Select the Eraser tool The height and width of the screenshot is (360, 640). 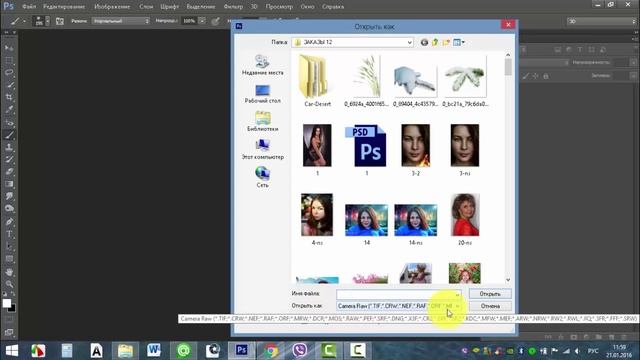coord(9,172)
